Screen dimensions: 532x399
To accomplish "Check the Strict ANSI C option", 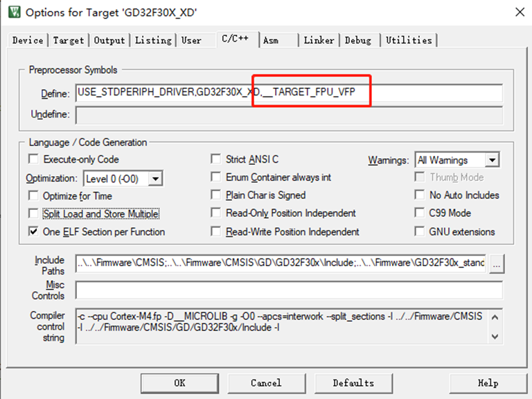I will pos(216,159).
